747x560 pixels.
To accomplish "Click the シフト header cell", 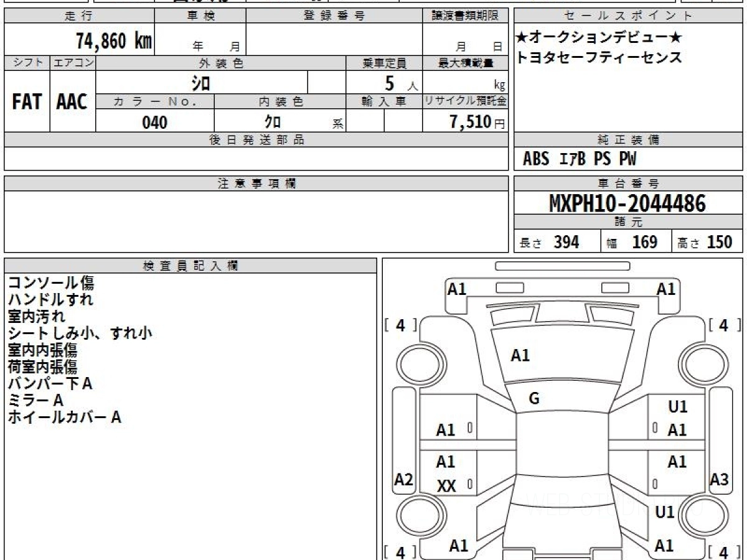I will 27,63.
